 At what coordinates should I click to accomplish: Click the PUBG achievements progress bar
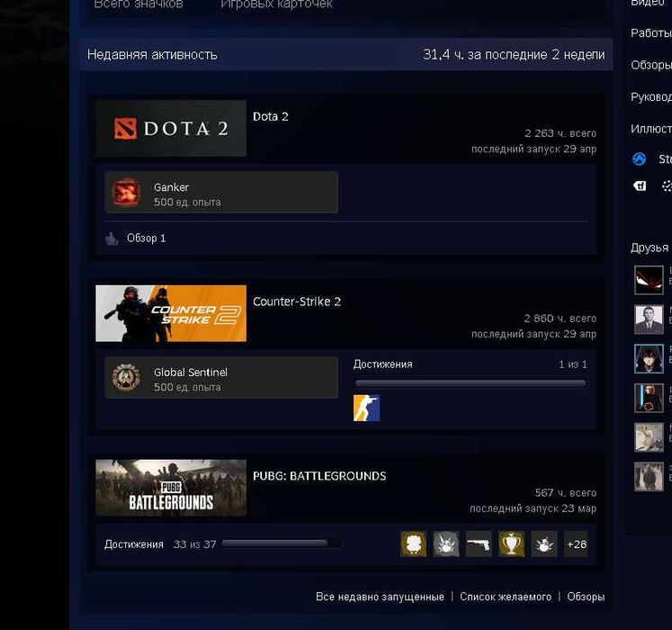coord(282,544)
